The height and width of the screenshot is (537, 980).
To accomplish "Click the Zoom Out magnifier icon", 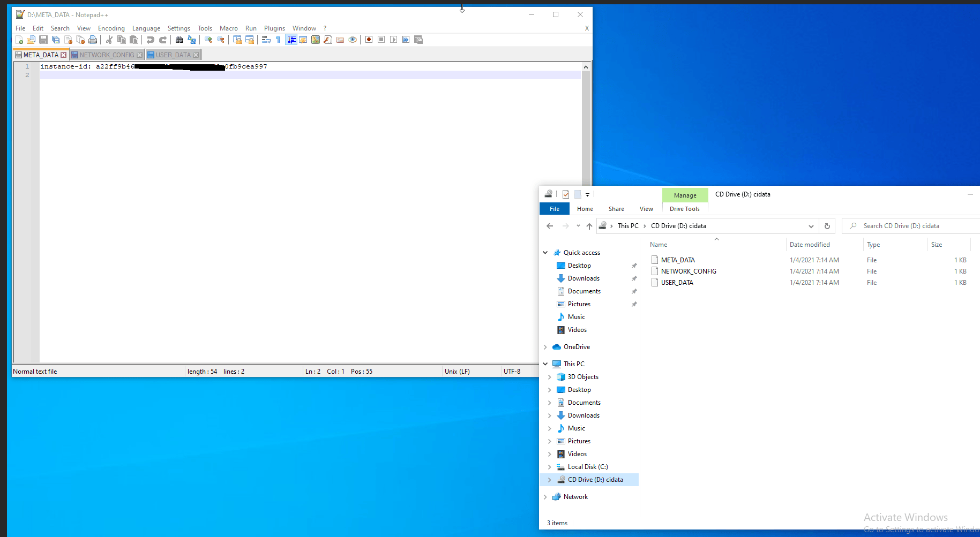I will 221,40.
